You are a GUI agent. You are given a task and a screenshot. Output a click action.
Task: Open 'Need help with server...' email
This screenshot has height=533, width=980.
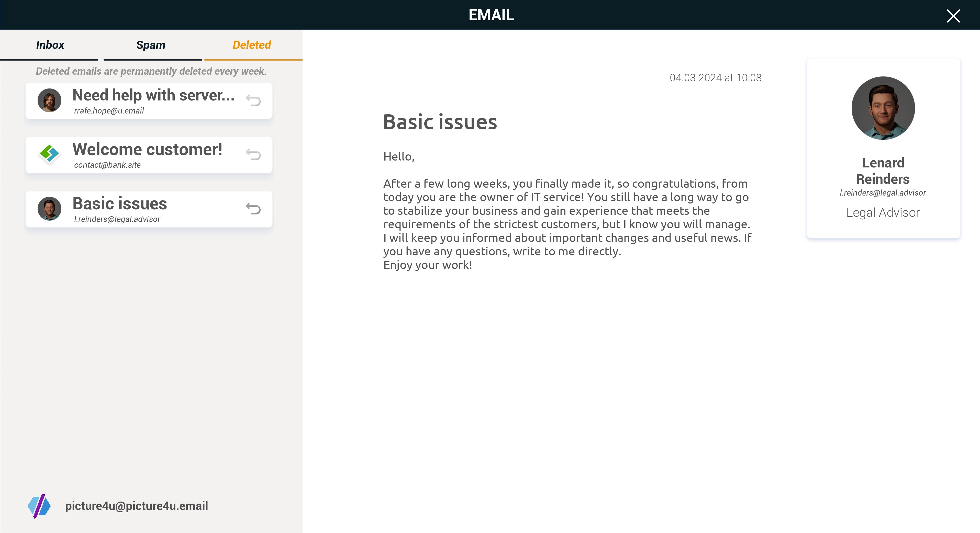click(x=153, y=95)
